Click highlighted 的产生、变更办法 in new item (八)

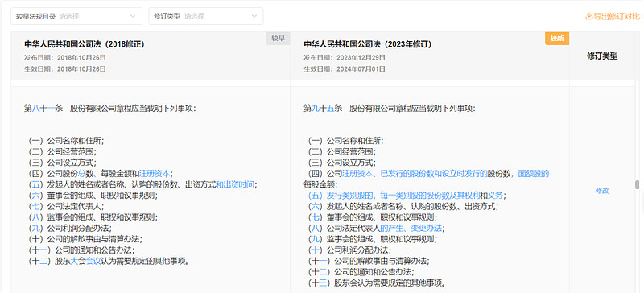(411, 228)
